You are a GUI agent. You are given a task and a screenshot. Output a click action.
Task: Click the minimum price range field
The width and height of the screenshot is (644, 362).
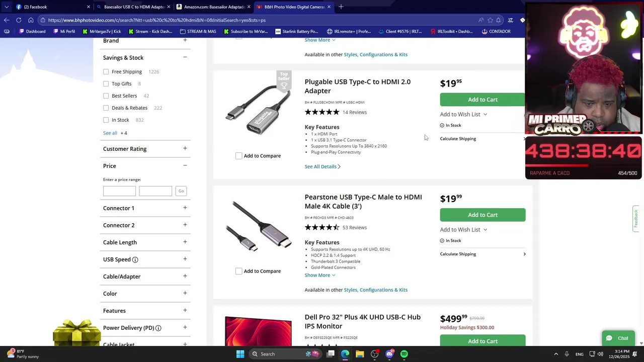119,191
